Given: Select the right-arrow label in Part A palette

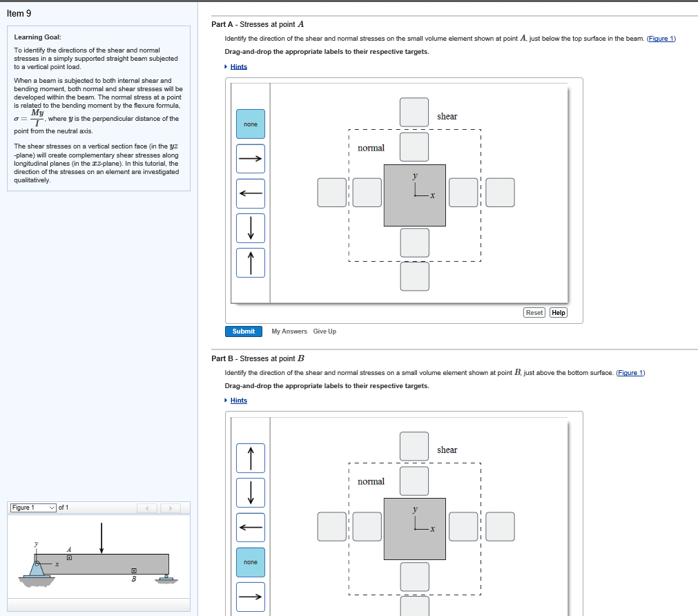Looking at the screenshot, I should [x=250, y=158].
